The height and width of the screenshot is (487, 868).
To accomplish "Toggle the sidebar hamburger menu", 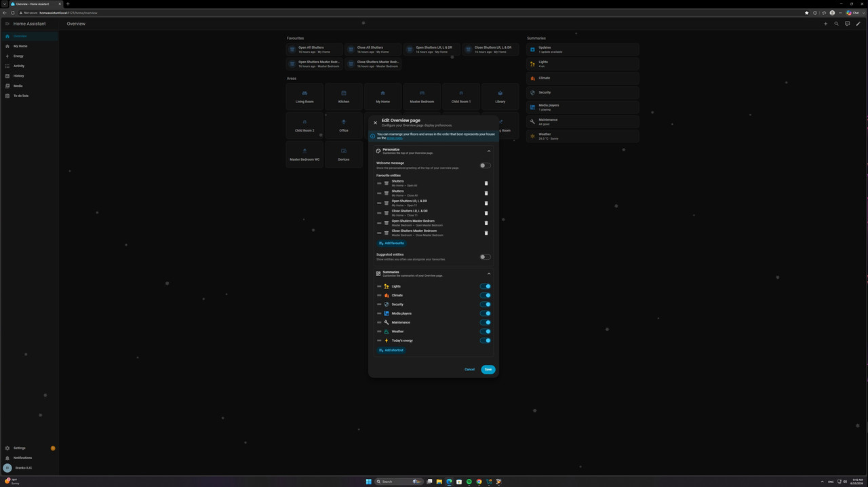I will 7,24.
